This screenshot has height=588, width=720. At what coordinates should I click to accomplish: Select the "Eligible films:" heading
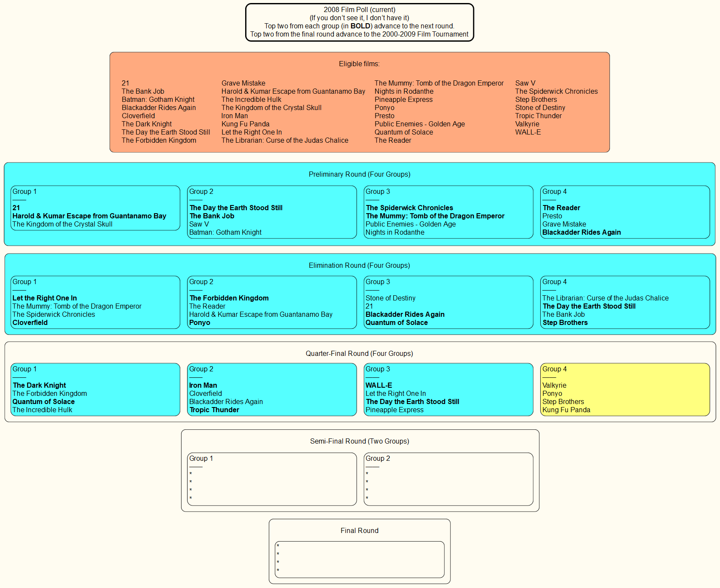359,64
